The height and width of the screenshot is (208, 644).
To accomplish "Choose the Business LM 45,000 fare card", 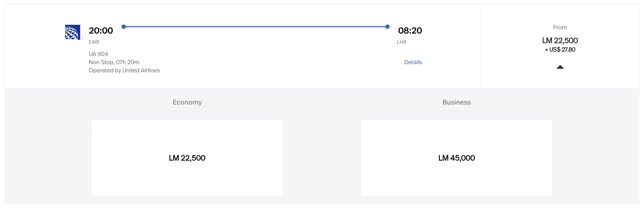I will tap(456, 158).
